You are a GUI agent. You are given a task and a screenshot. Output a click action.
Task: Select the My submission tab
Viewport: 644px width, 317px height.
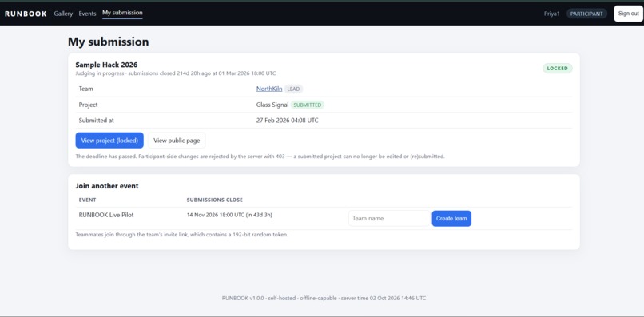pos(122,13)
